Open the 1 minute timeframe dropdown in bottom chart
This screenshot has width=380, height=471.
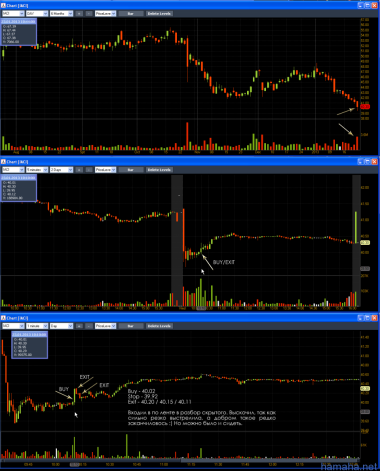tap(37, 326)
